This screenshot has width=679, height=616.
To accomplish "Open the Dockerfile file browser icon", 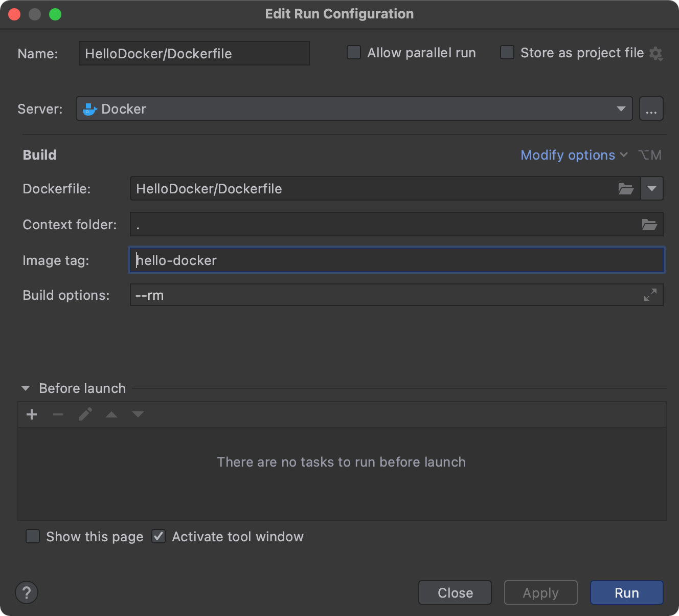I will [626, 188].
